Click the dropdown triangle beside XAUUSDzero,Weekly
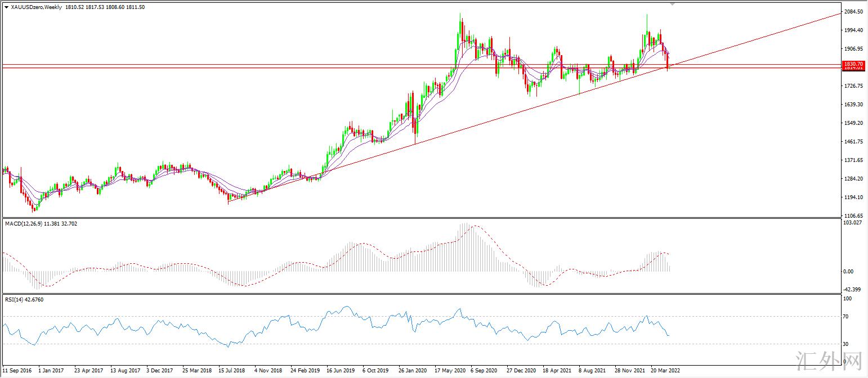This screenshot has width=868, height=378. [x=6, y=7]
